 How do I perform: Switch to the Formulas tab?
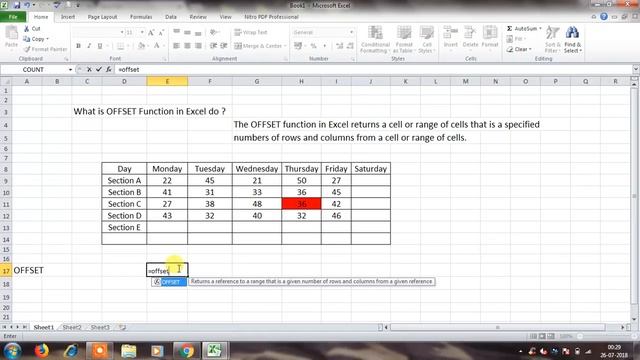click(141, 17)
